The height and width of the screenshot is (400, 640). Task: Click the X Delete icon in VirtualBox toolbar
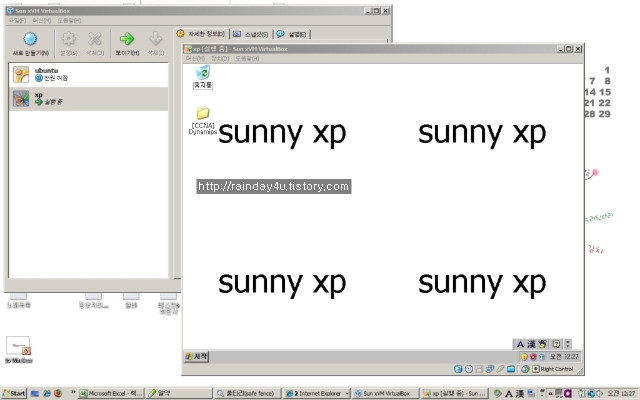coord(95,39)
